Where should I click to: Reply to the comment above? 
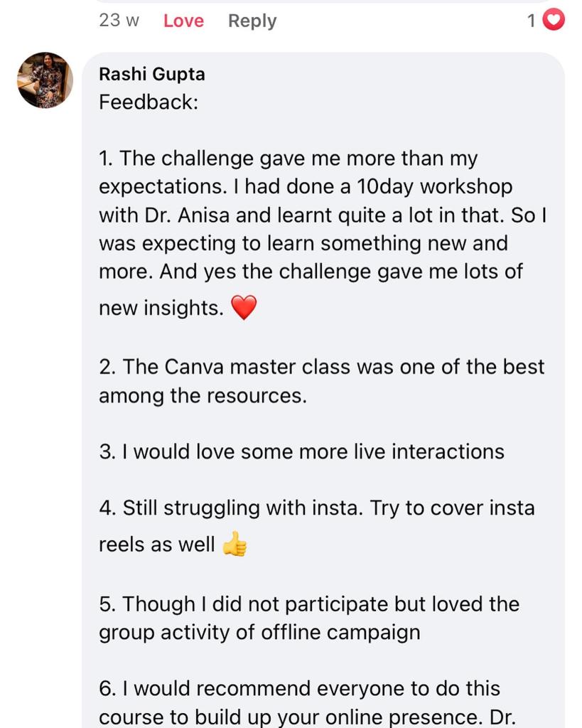(252, 21)
